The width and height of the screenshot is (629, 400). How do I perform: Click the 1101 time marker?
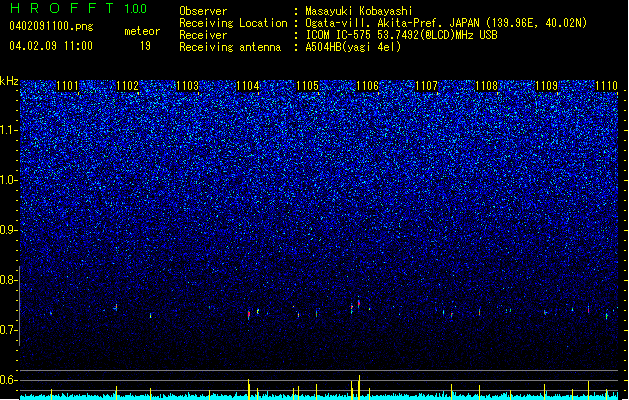[67, 86]
